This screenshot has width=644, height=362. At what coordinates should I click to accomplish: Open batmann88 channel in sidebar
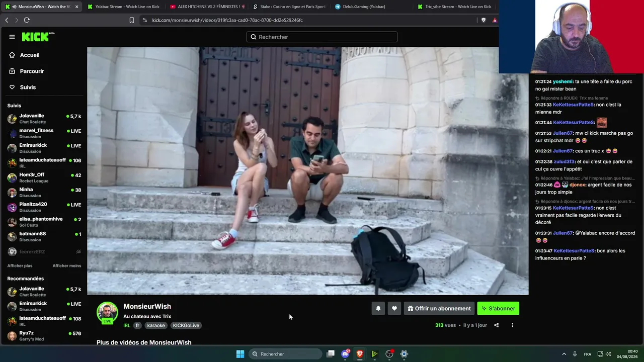(x=44, y=236)
